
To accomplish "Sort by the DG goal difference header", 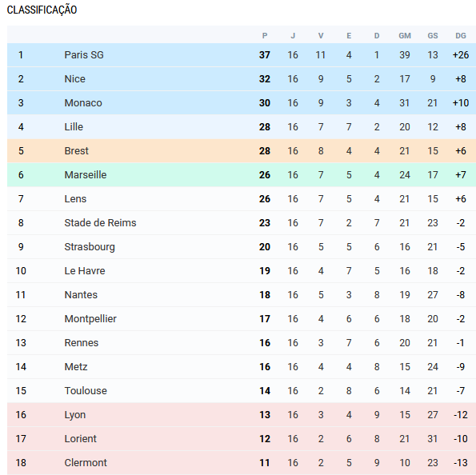I will [x=461, y=36].
